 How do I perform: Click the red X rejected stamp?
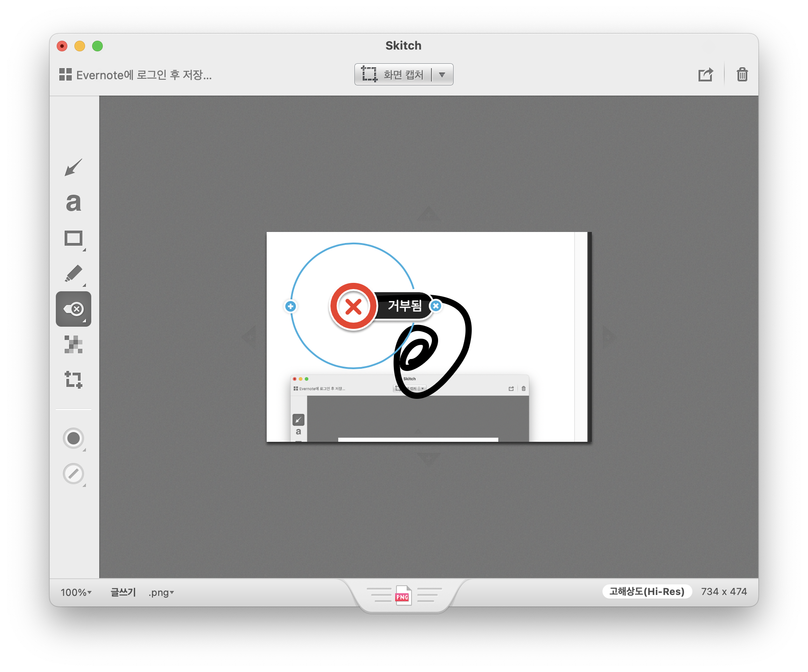(x=353, y=306)
